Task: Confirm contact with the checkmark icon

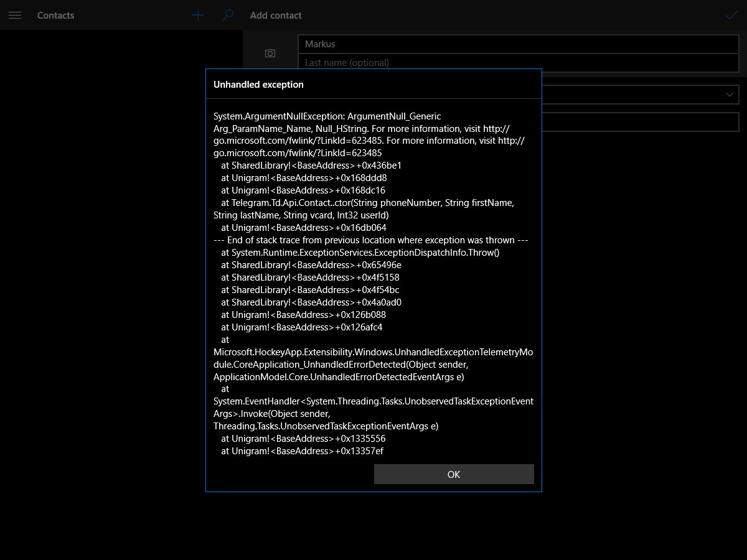Action: (732, 15)
